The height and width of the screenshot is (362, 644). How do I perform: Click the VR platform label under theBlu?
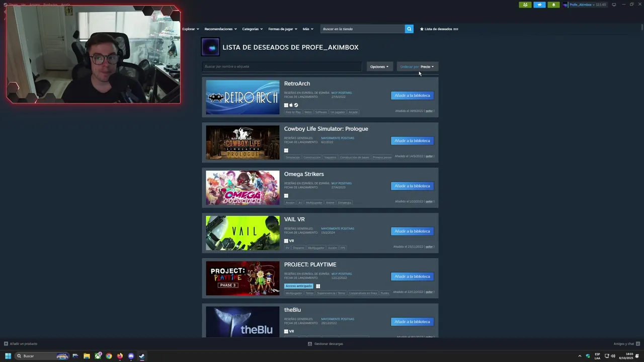click(292, 331)
